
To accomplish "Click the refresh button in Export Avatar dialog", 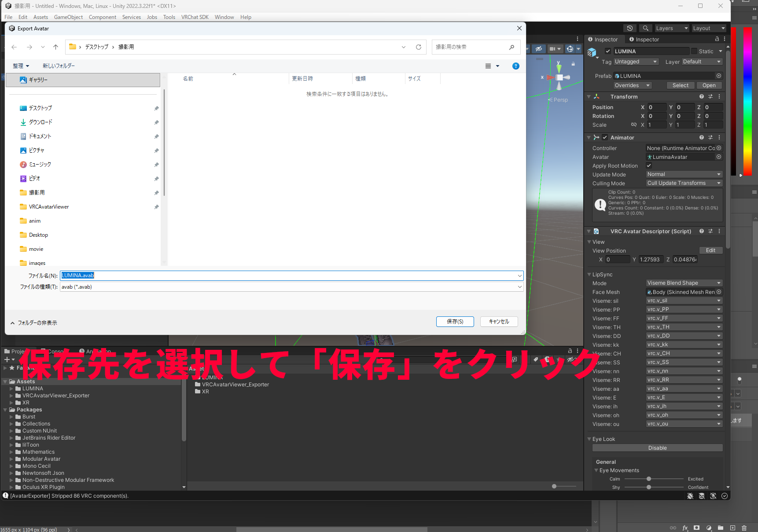I will click(x=419, y=47).
